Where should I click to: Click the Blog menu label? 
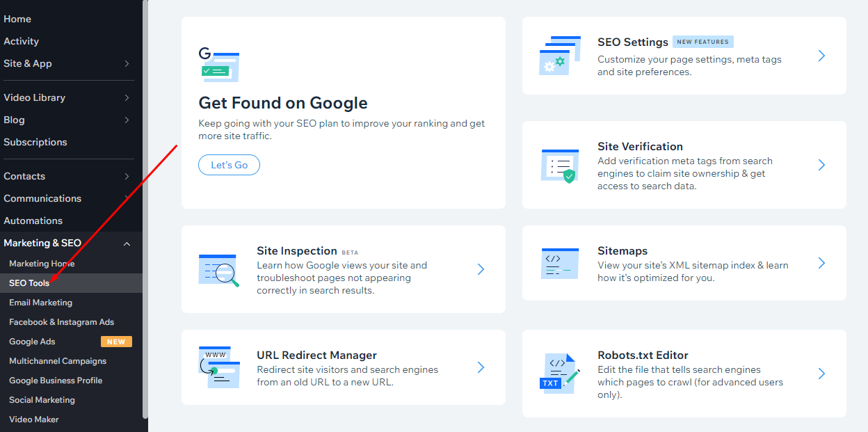pyautogui.click(x=14, y=120)
